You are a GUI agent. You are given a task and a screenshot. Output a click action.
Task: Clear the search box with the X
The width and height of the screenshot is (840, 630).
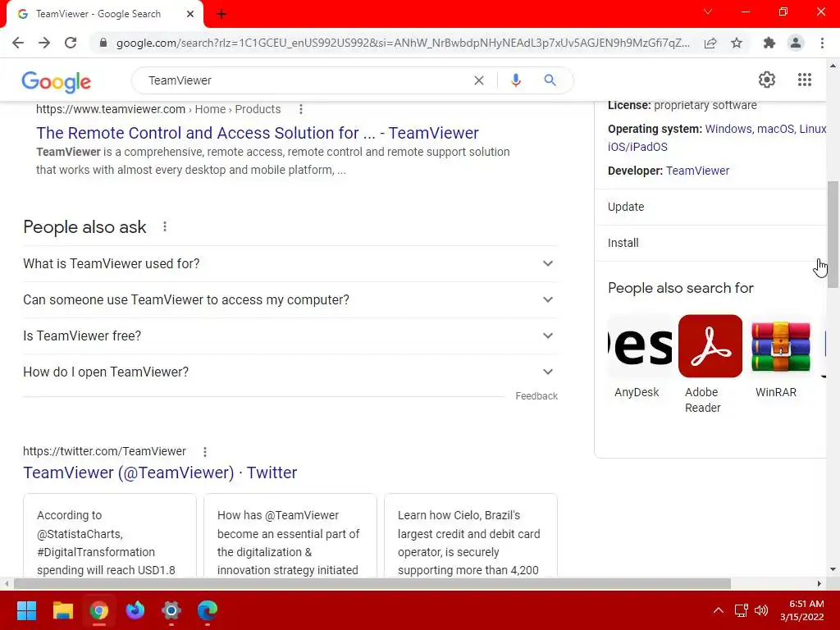click(x=479, y=80)
